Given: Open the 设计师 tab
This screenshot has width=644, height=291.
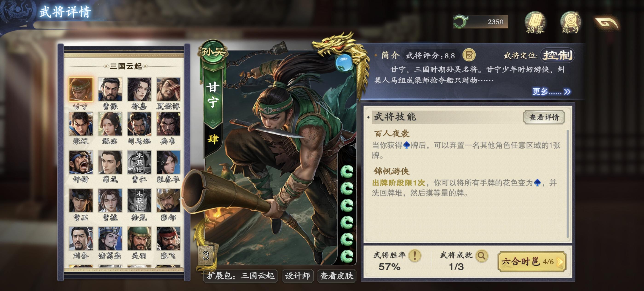Looking at the screenshot, I should [297, 276].
